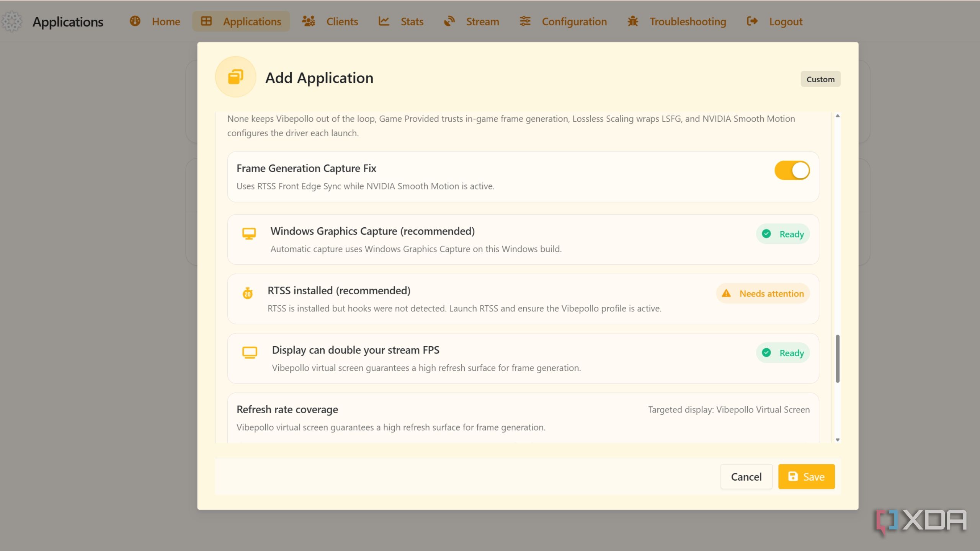Click the Applications grid icon in navbar
The height and width of the screenshot is (551, 980).
pos(206,21)
